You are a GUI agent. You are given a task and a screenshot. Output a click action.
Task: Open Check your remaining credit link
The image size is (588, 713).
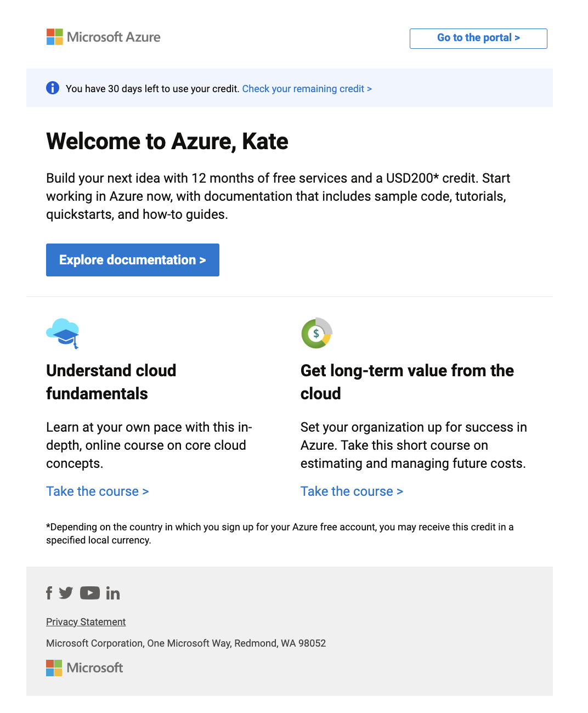coord(307,88)
